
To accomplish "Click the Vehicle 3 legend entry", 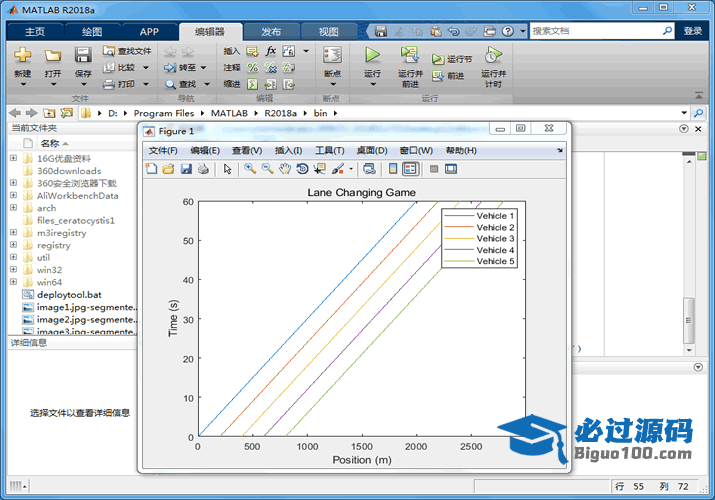I will tap(479, 238).
